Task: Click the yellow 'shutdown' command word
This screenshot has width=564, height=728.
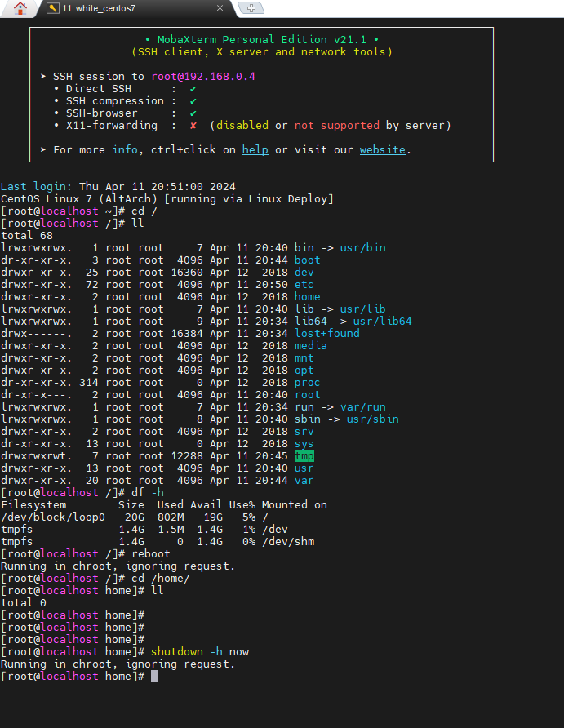Action: [177, 652]
